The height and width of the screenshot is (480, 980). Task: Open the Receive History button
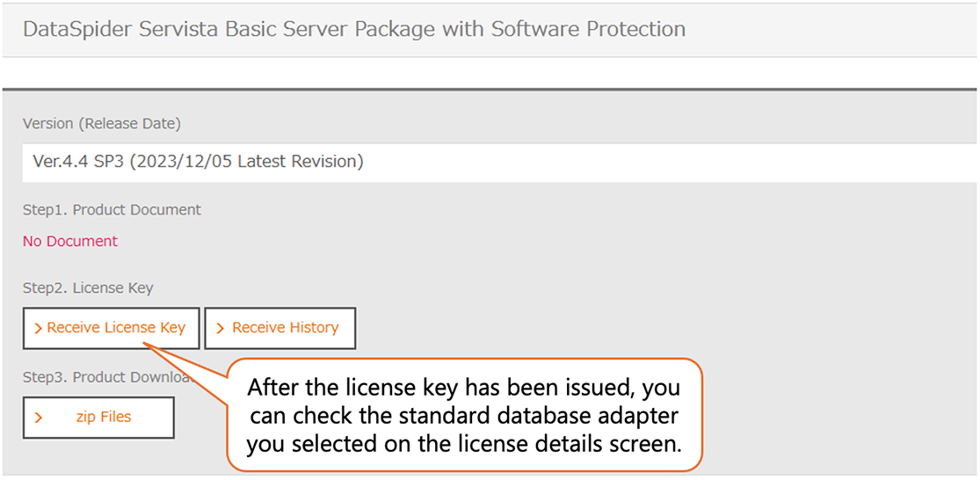pos(280,328)
